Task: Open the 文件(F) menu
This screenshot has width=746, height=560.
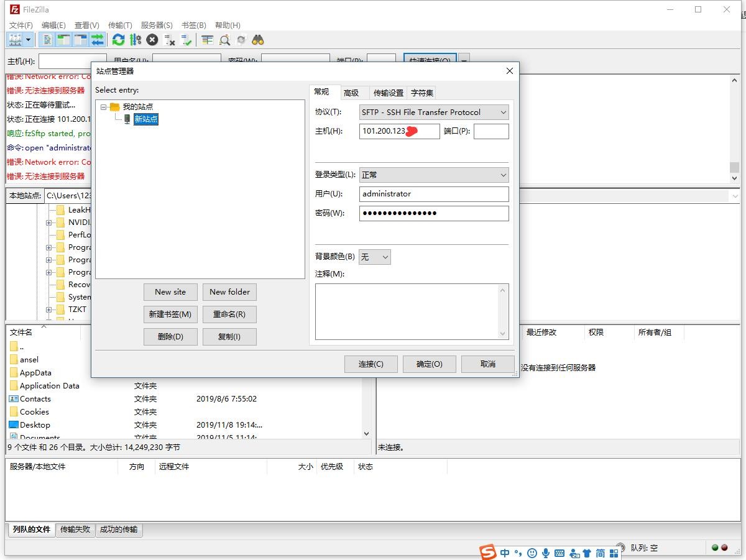Action: coord(21,25)
